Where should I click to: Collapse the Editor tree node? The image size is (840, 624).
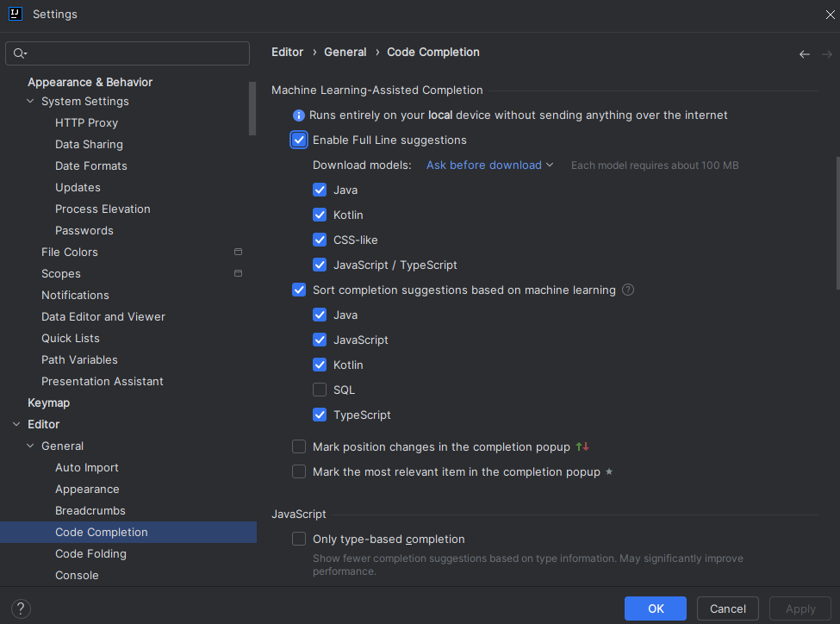[x=16, y=425]
